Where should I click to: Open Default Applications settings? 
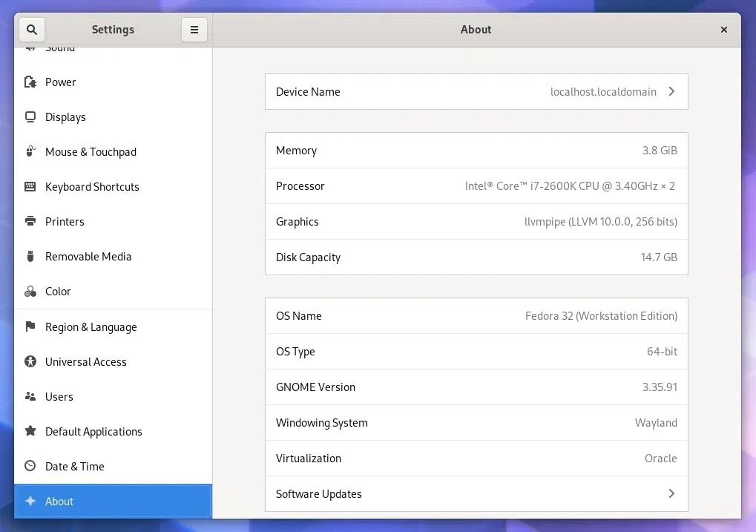114,432
